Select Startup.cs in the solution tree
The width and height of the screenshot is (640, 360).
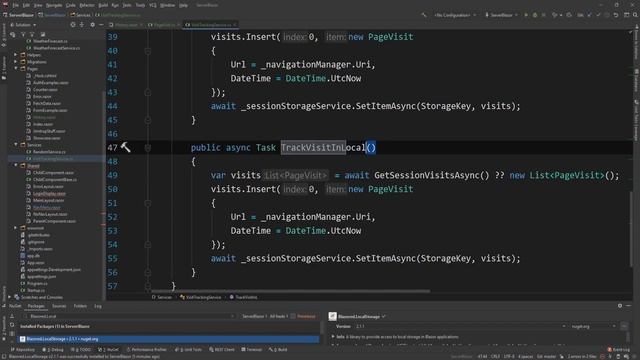(36, 290)
